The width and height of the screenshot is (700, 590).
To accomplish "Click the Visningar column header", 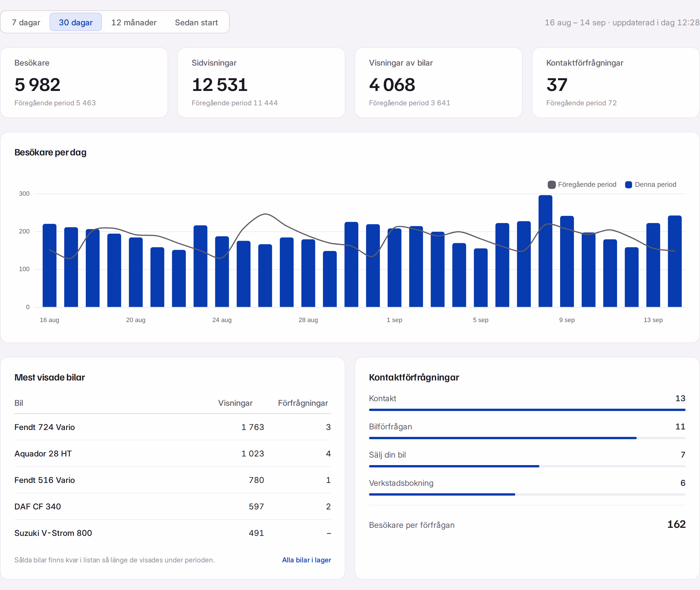I will click(x=235, y=403).
